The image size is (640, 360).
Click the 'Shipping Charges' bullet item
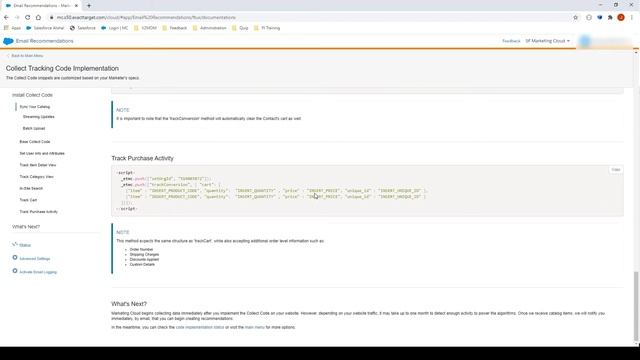pos(144,254)
